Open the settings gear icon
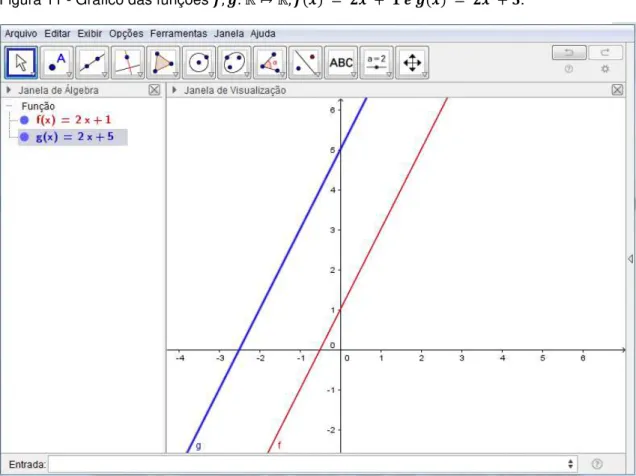 tap(605, 69)
